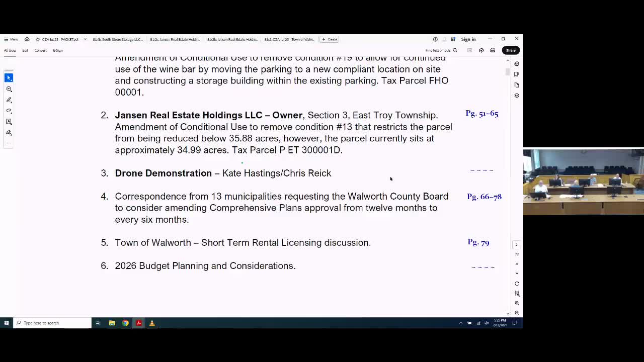Zoom in on the document
Viewport: 644px width, 362px height.
click(517, 303)
